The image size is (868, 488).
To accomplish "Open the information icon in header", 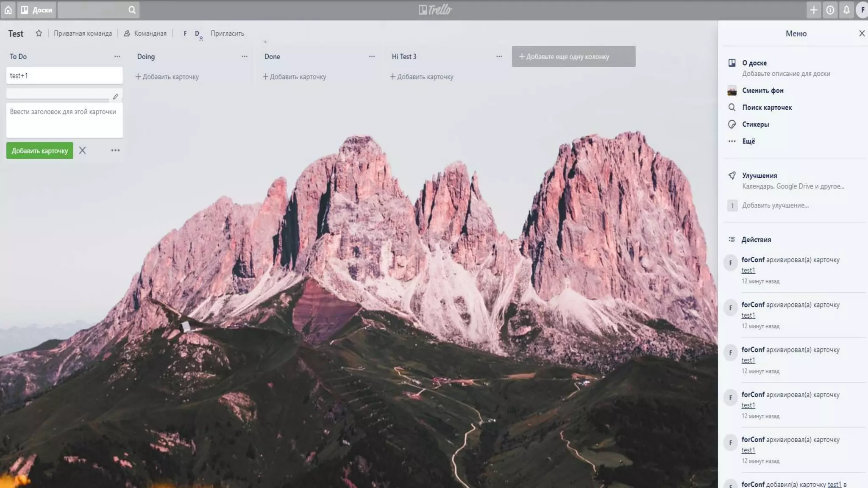I will [830, 10].
